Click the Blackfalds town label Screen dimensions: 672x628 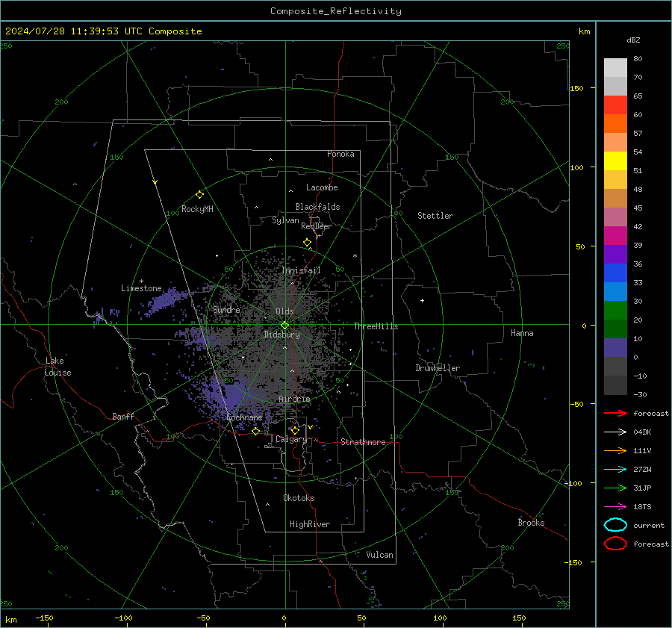click(x=317, y=207)
